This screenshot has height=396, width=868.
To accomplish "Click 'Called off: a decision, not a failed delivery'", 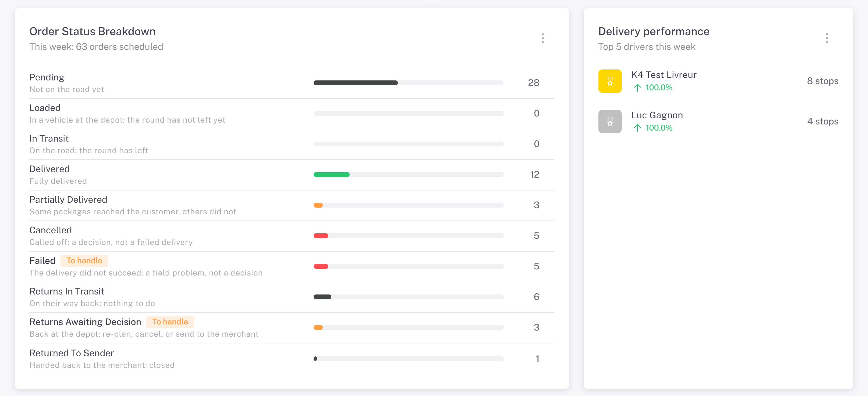I will point(111,242).
